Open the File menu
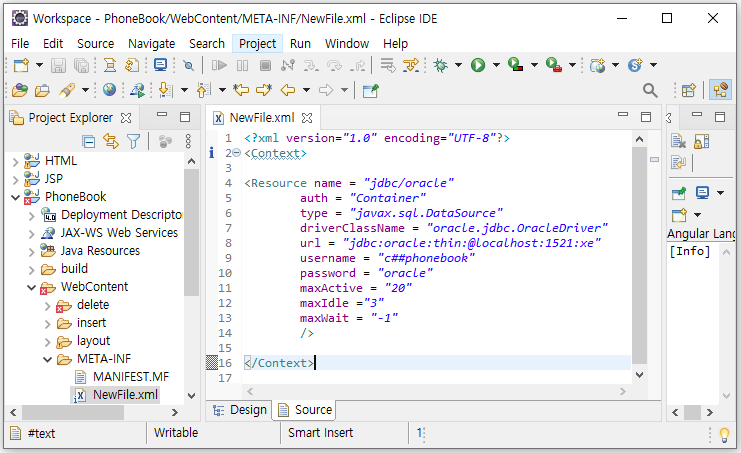The height and width of the screenshot is (453, 741). click(20, 43)
